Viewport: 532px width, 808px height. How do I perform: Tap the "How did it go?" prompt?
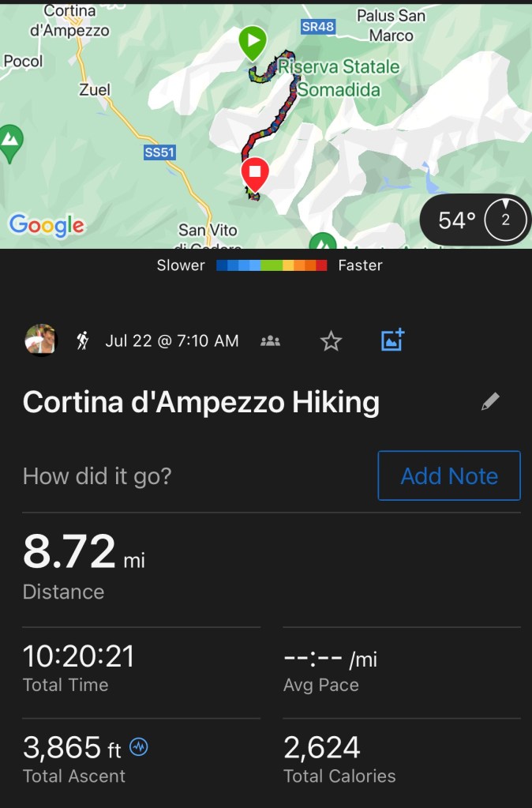click(97, 476)
